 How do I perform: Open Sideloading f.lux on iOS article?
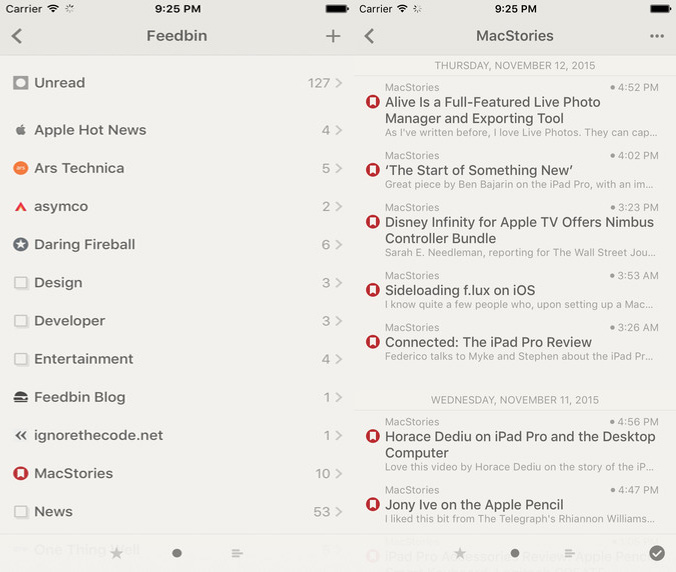pos(515,290)
